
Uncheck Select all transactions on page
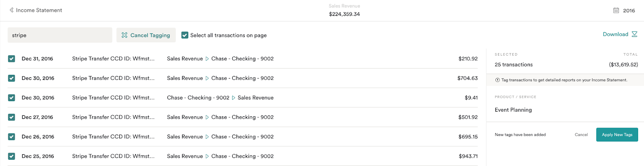[x=185, y=35]
